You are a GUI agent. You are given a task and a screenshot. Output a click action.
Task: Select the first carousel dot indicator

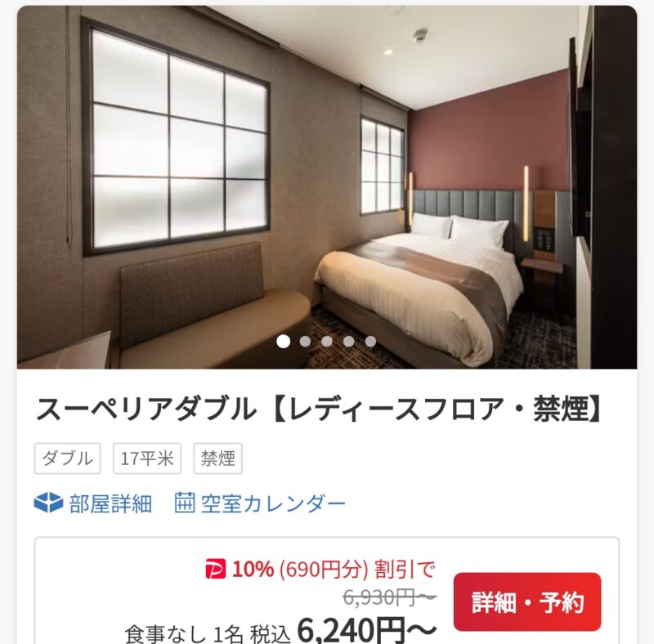click(283, 341)
